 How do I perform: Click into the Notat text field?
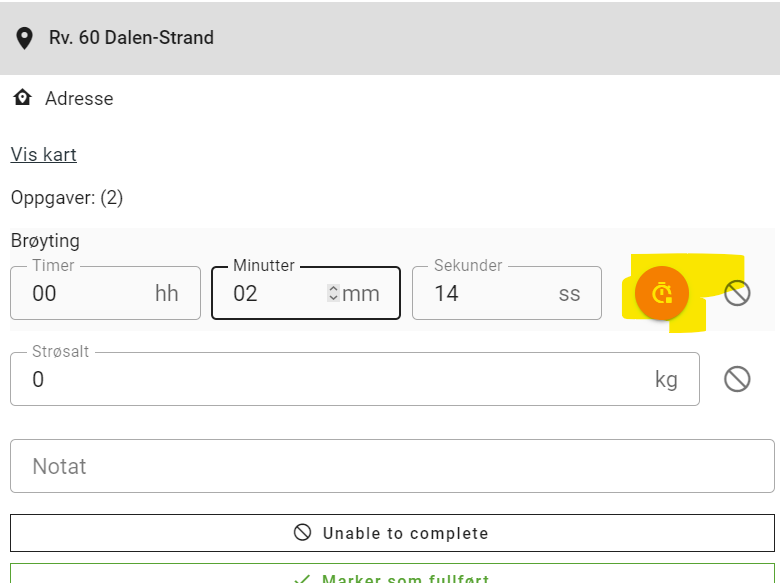(x=392, y=466)
